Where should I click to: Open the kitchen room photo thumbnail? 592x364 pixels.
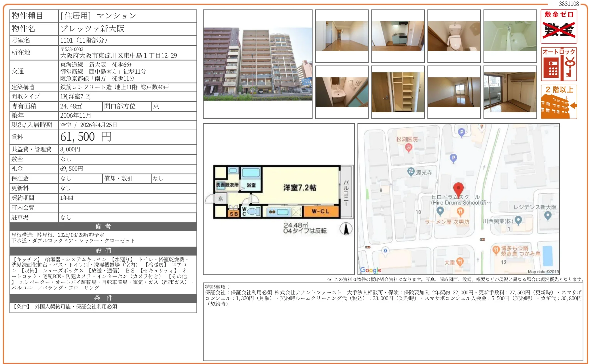[x=398, y=36]
